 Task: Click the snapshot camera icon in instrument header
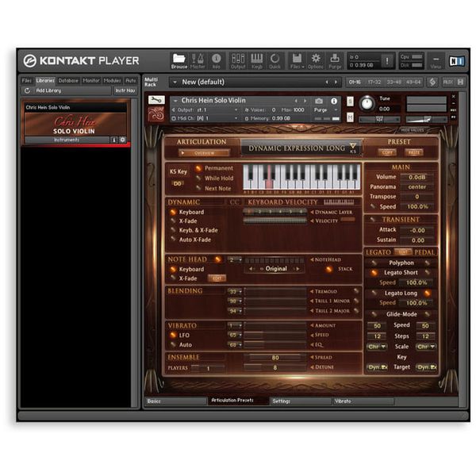point(319,101)
